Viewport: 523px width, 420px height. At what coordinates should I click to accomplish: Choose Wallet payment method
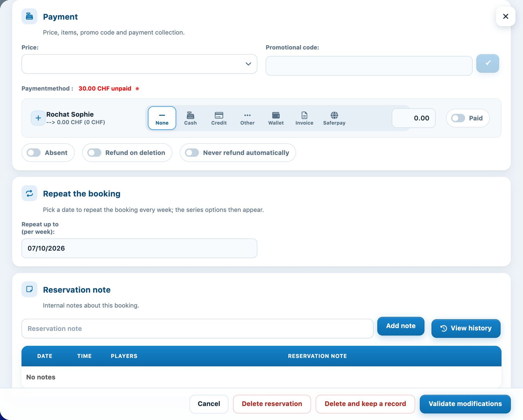click(x=276, y=118)
